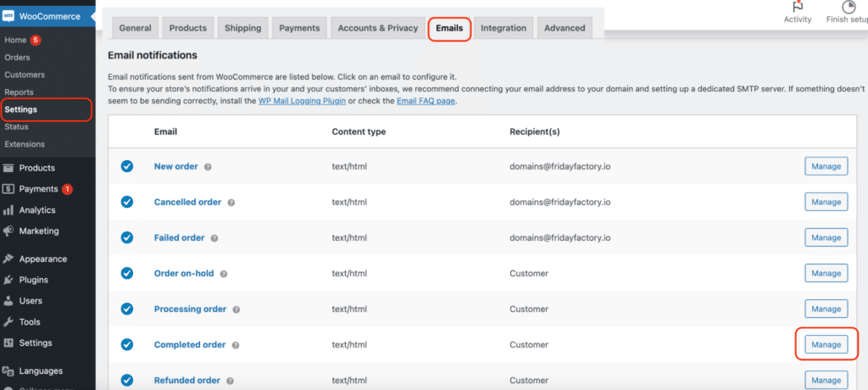This screenshot has height=390, width=868.
Task: Click the Analytics bar chart icon
Action: tap(8, 210)
